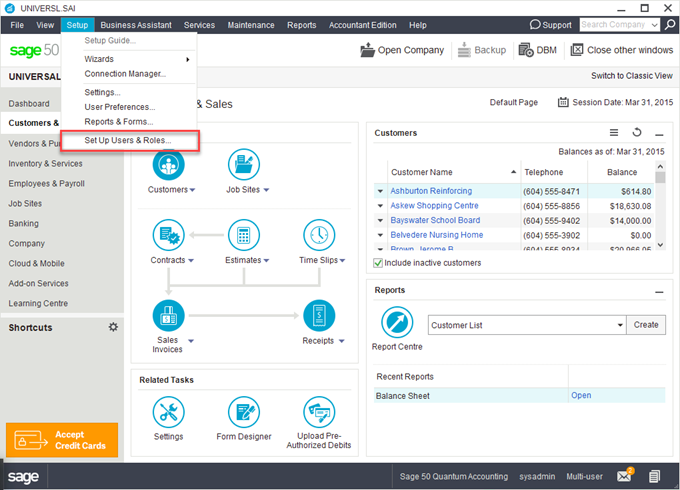Open the Balance Sheet recent report link
The height and width of the screenshot is (490, 680).
[x=581, y=395]
